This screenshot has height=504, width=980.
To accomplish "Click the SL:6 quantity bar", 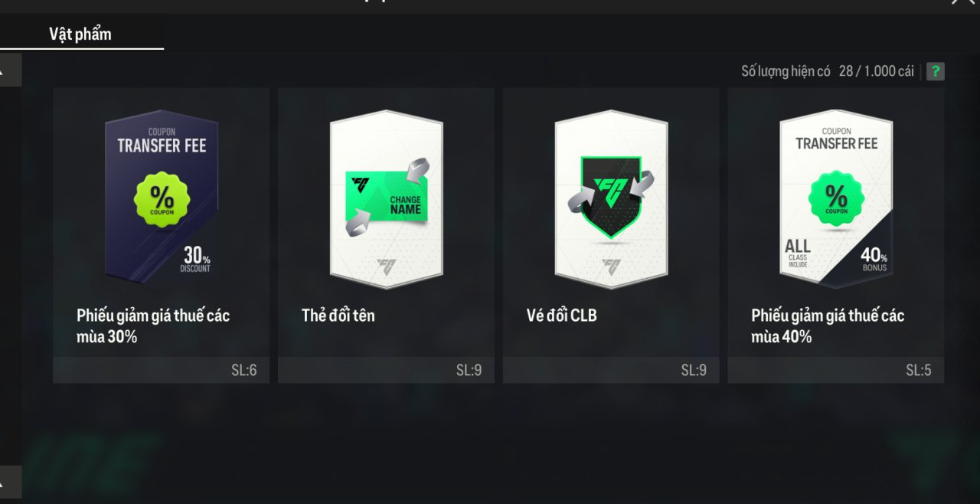I will (161, 370).
